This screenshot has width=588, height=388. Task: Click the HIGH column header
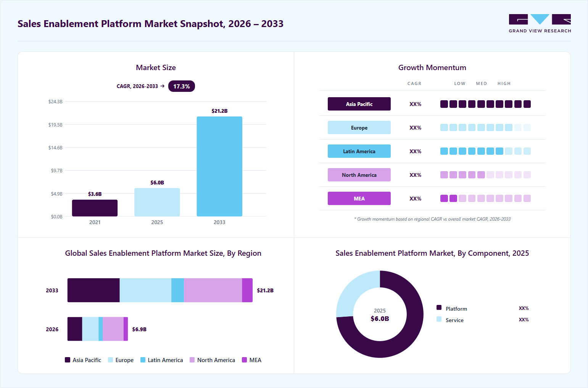pos(504,83)
